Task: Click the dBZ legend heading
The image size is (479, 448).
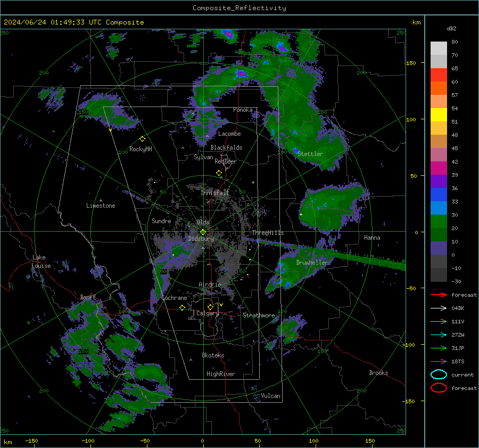Action: pos(451,28)
